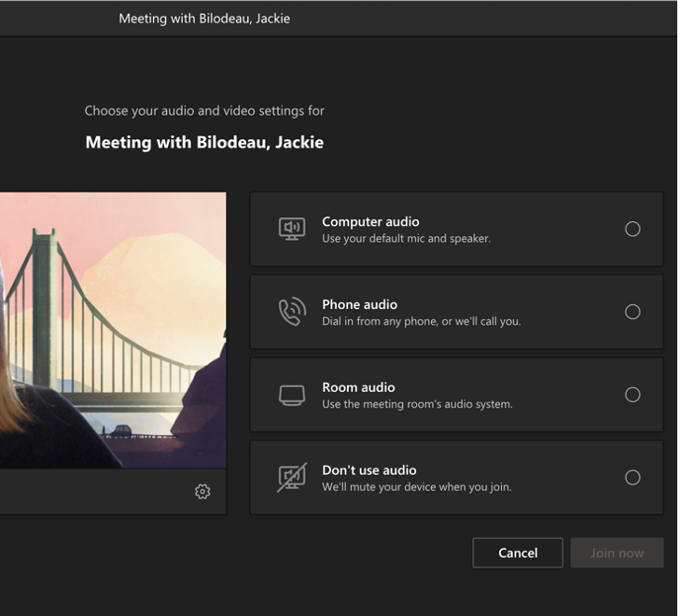Click the 'Phone audio' option title
The width and height of the screenshot is (681, 616).
pyautogui.click(x=359, y=304)
